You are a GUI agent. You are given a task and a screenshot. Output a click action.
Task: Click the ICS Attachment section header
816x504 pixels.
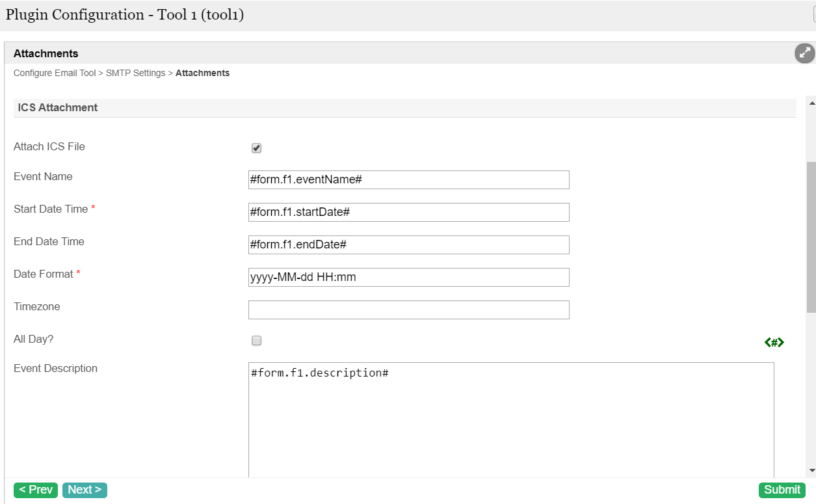(58, 108)
